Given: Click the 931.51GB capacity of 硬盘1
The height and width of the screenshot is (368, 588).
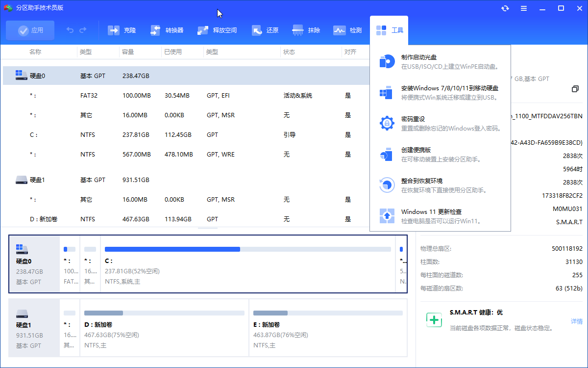Looking at the screenshot, I should pos(136,180).
